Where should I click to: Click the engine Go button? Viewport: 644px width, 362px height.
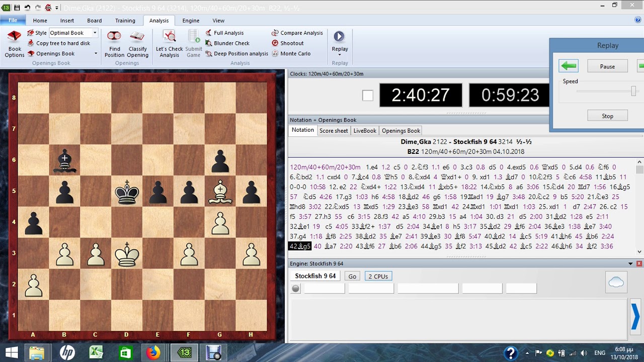tap(352, 277)
